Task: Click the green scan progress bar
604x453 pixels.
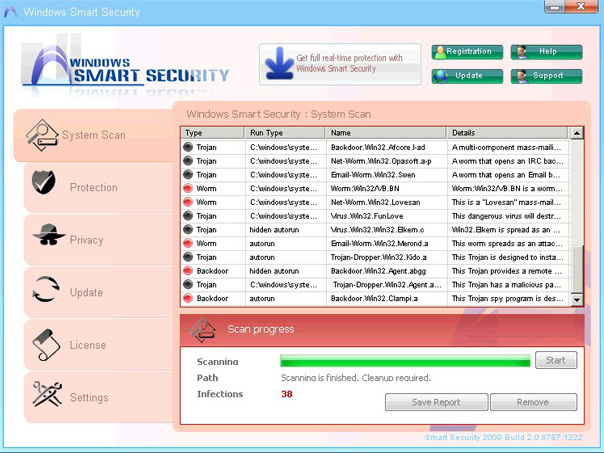Action: pos(405,361)
